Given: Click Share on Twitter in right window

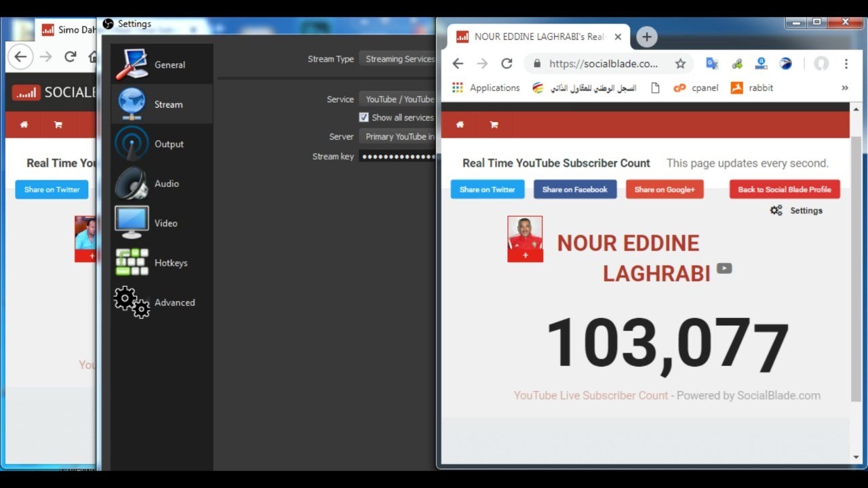Looking at the screenshot, I should pos(488,190).
